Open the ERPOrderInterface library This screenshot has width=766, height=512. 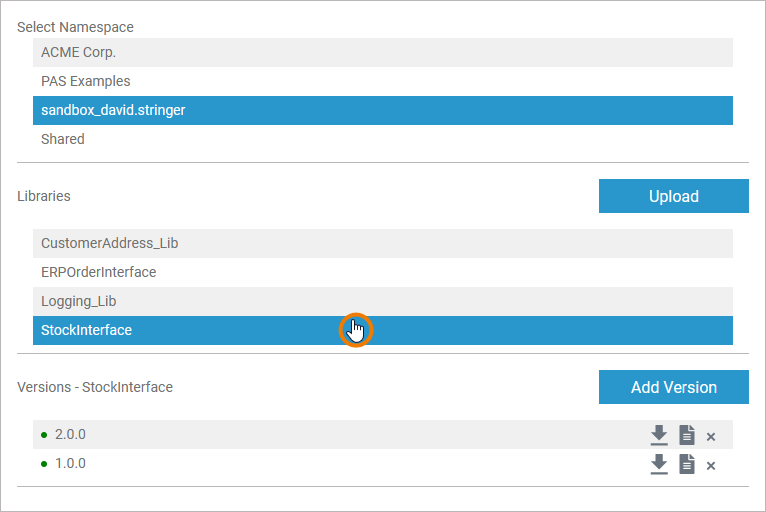click(382, 272)
